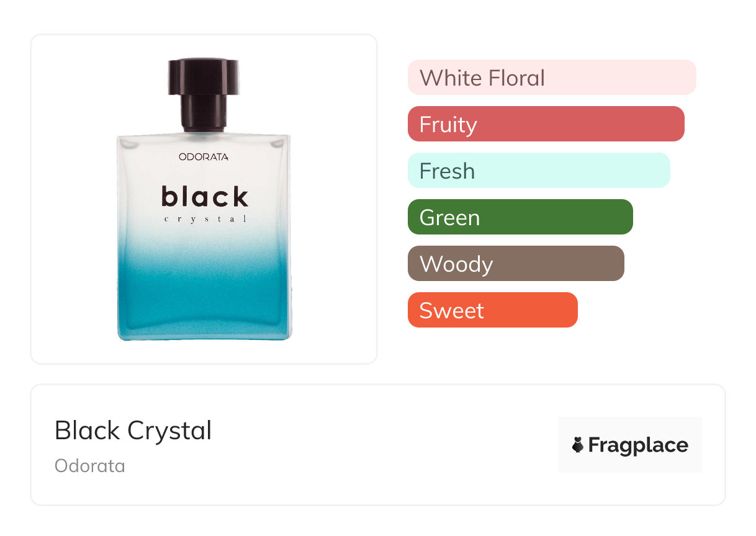The image size is (756, 536).
Task: Click the 'Sweet' label text
Action: coord(451,310)
